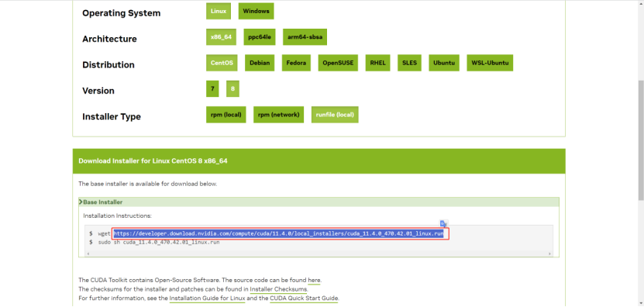This screenshot has width=644, height=307.
Task: Click the highlighted wget download URL
Action: click(x=278, y=234)
